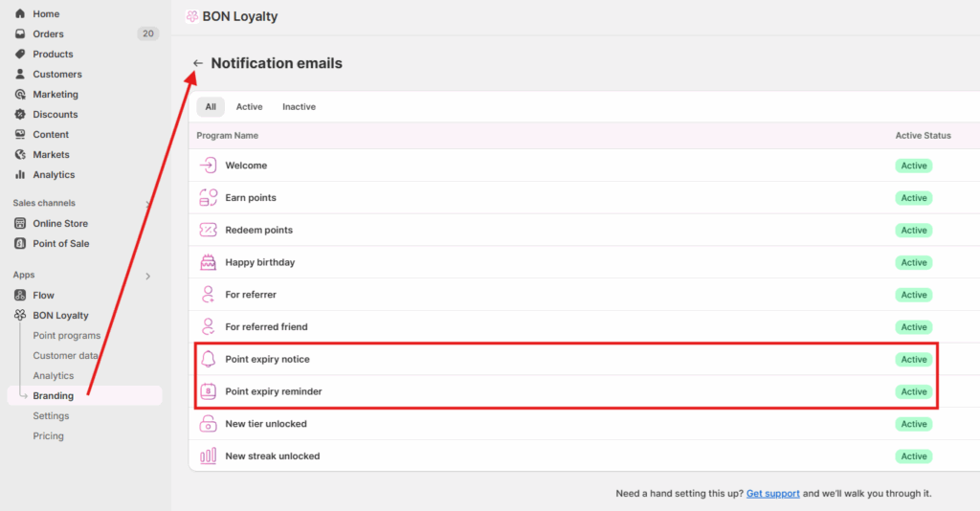The width and height of the screenshot is (980, 511).
Task: Expand the Apps section chevron
Action: tap(147, 276)
